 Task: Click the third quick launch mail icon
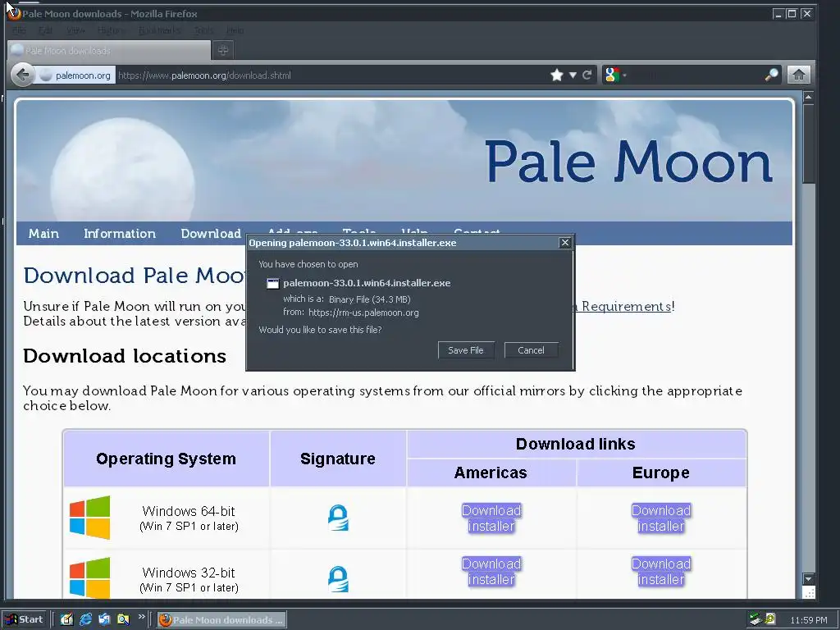104,619
